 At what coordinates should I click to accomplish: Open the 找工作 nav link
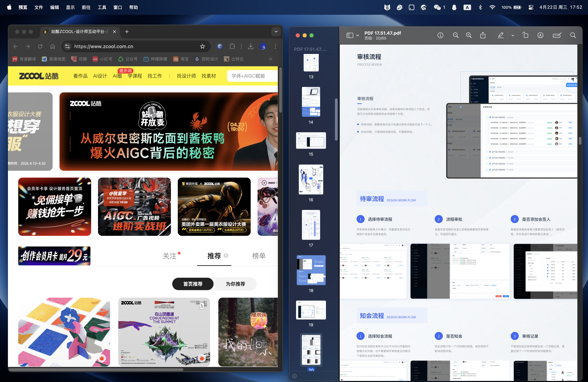pyautogui.click(x=155, y=76)
